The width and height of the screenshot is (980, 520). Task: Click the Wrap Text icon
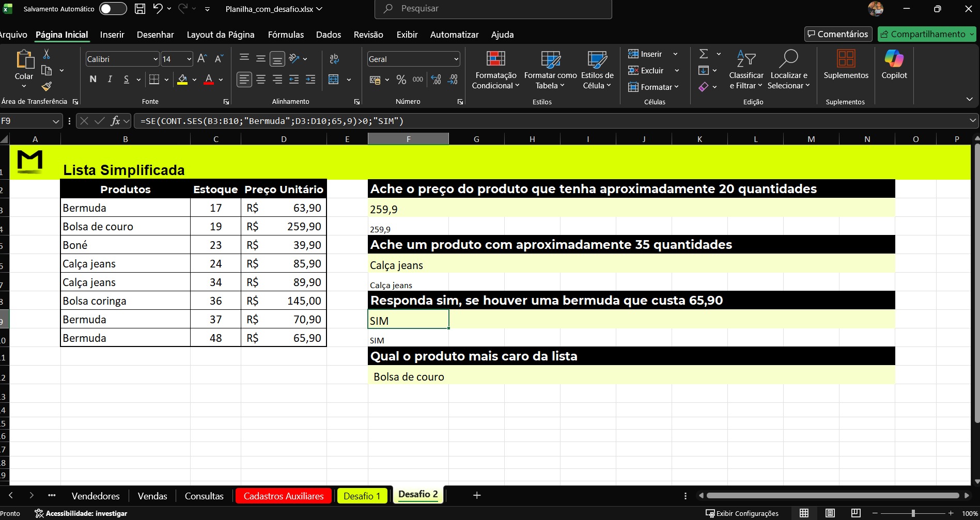pyautogui.click(x=334, y=59)
